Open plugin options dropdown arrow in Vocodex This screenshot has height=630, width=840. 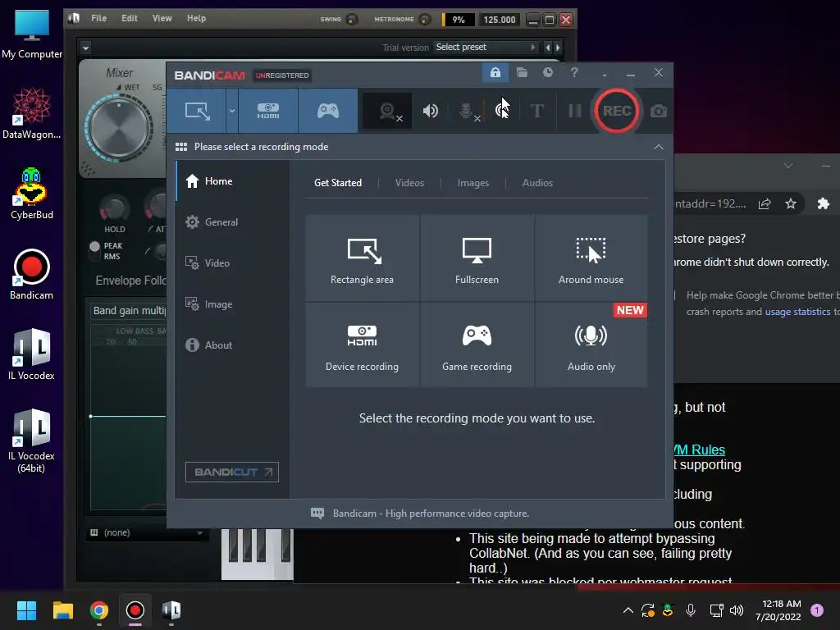coord(85,48)
